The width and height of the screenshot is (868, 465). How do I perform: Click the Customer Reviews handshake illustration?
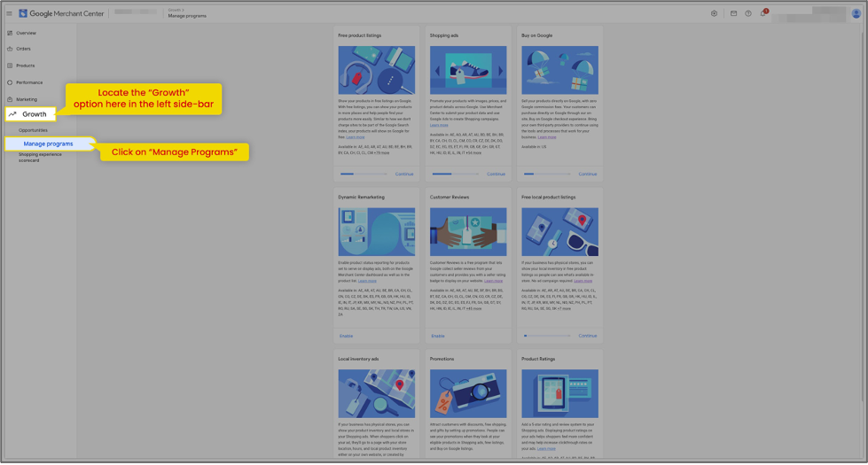[x=468, y=232]
